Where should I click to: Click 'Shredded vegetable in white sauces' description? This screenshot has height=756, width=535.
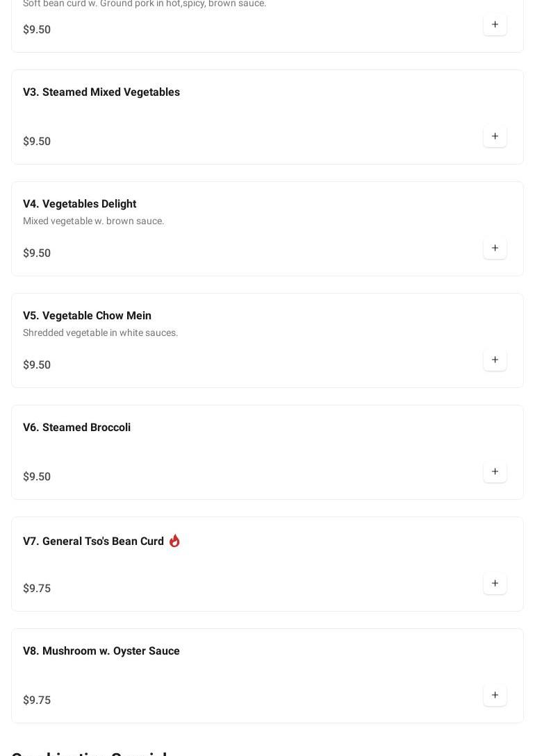[x=101, y=333]
